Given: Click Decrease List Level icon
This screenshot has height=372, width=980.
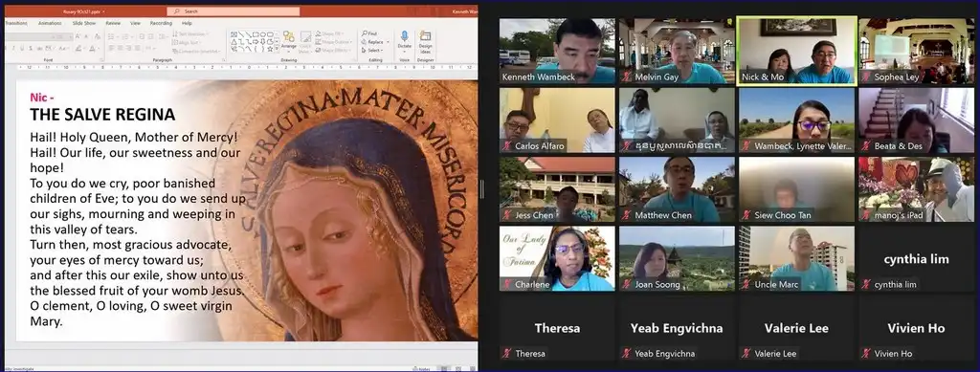Looking at the screenshot, I should point(142,36).
